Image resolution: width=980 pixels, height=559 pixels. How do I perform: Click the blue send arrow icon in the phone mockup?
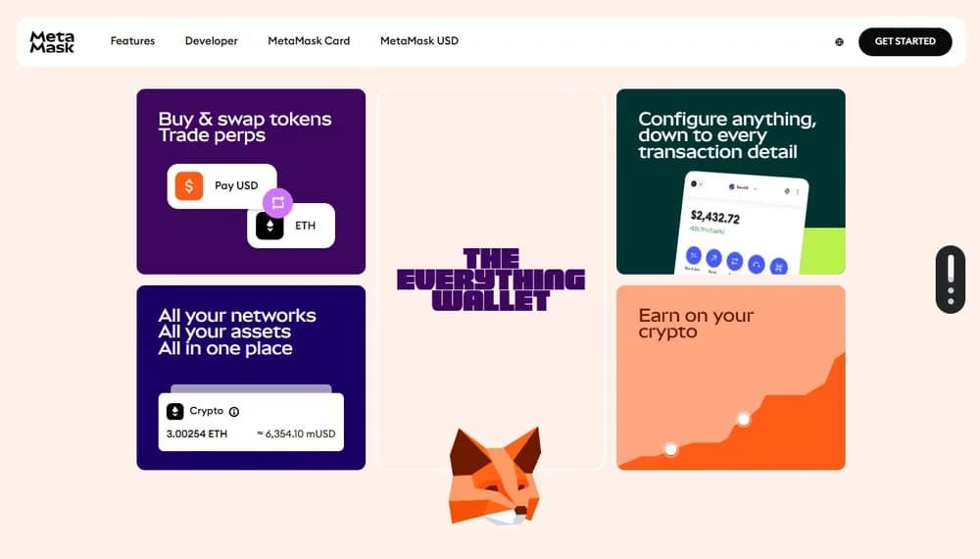(713, 258)
